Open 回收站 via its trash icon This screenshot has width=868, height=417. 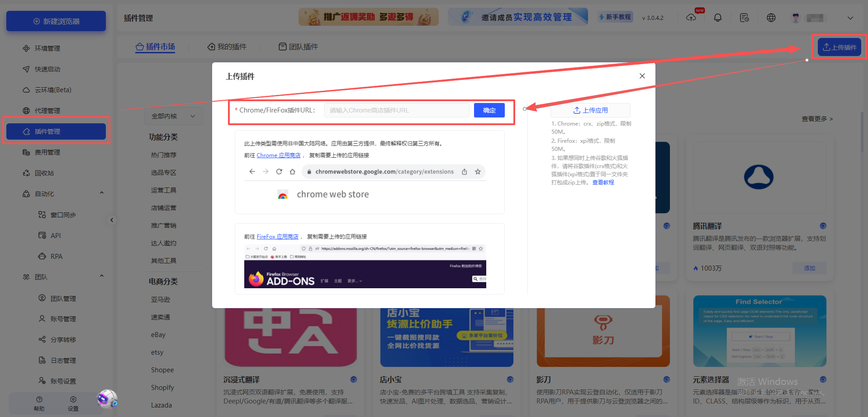[x=26, y=173]
